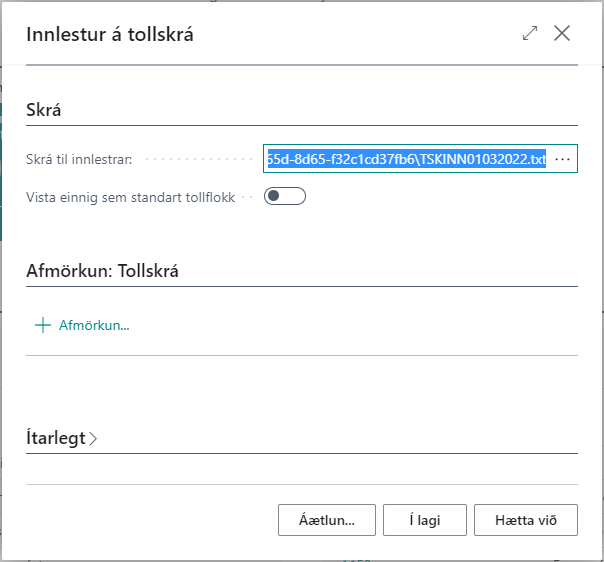Expand the Ítarlegt section title
Image resolution: width=604 pixels, height=562 pixels.
coord(56,438)
